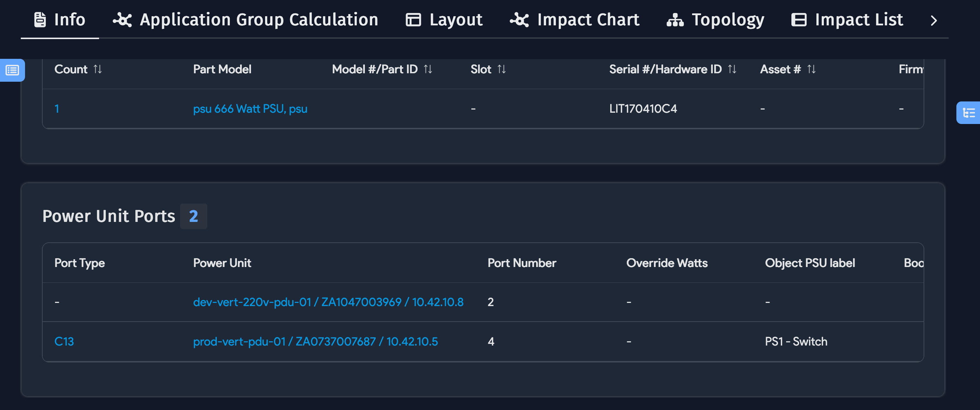The width and height of the screenshot is (980, 410).
Task: Open the psu 666 Watt PSU link
Action: (x=250, y=109)
